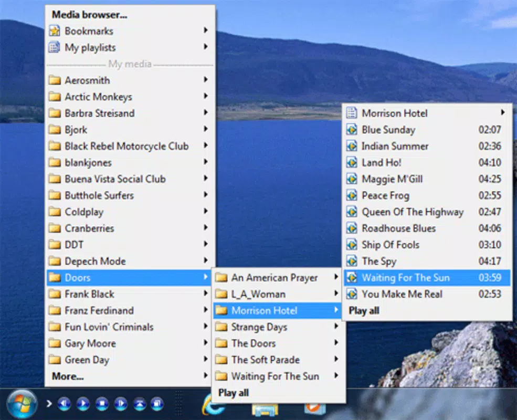
Task: Open Black Rebel Motorcycle Club folder
Action: pos(130,146)
